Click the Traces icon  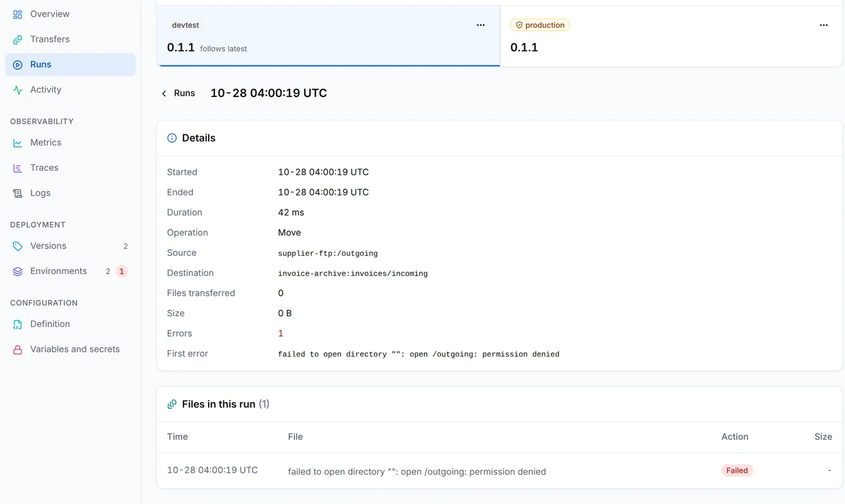(x=18, y=168)
